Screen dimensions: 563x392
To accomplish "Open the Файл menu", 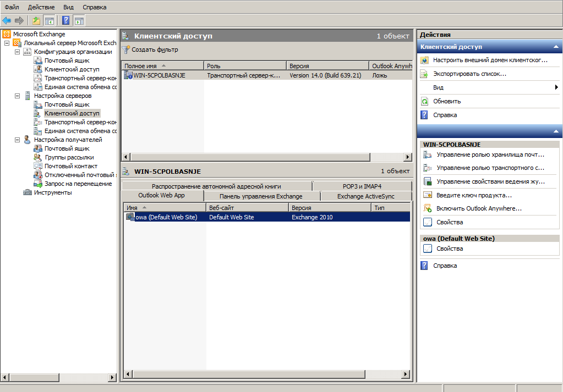I will tap(12, 7).
